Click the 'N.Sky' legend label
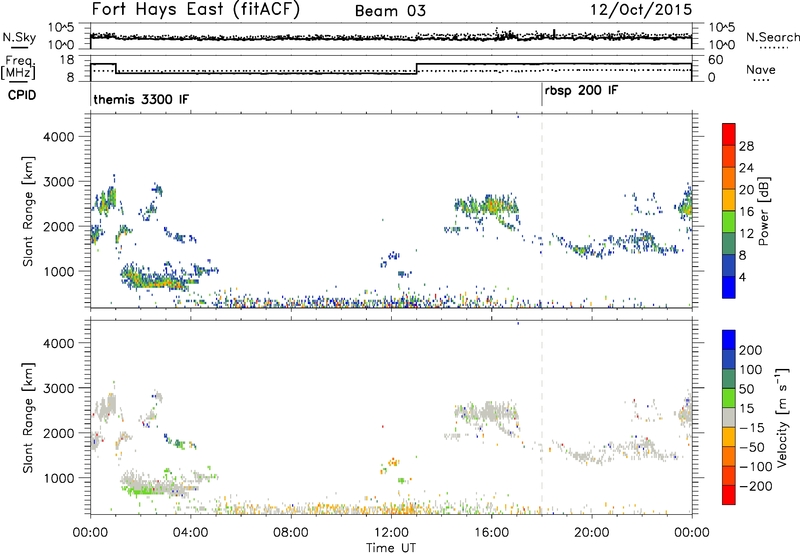Image resolution: width=800 pixels, height=554 pixels. pos(19,38)
